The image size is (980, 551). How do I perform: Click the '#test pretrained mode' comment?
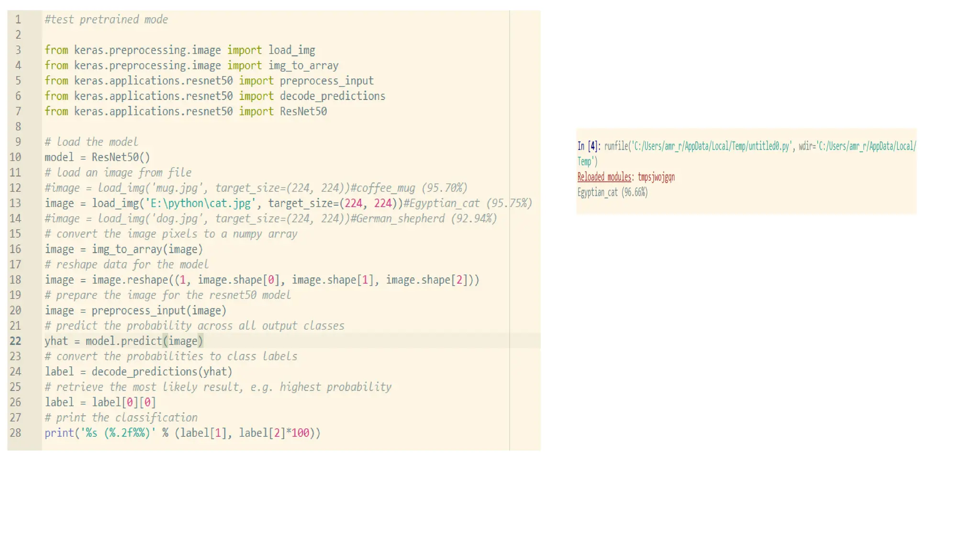pos(106,20)
